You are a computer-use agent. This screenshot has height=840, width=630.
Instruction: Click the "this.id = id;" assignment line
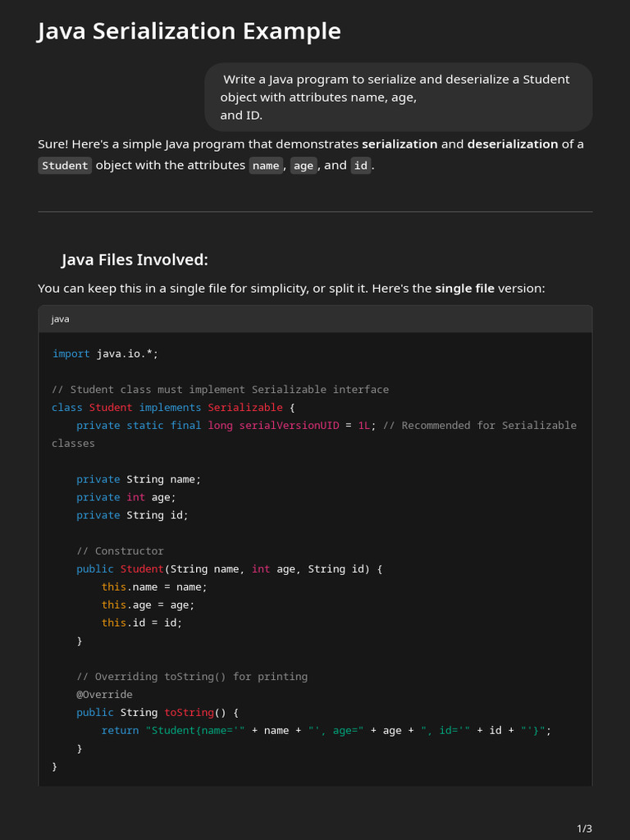(141, 623)
